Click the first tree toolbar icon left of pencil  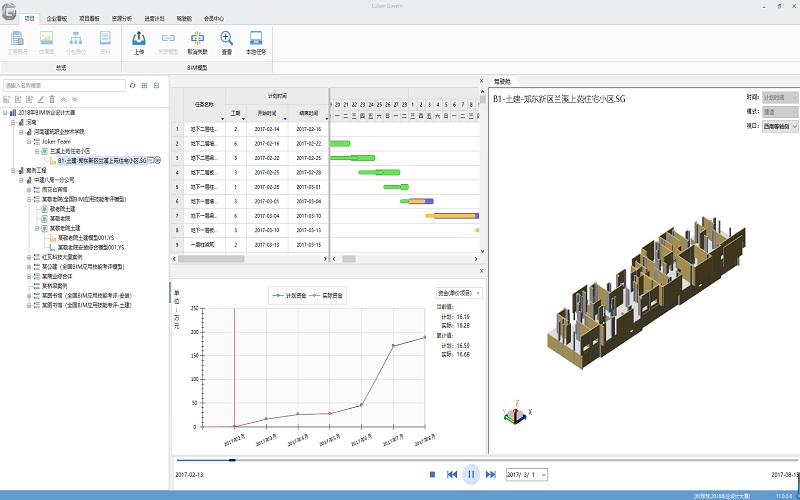7,99
